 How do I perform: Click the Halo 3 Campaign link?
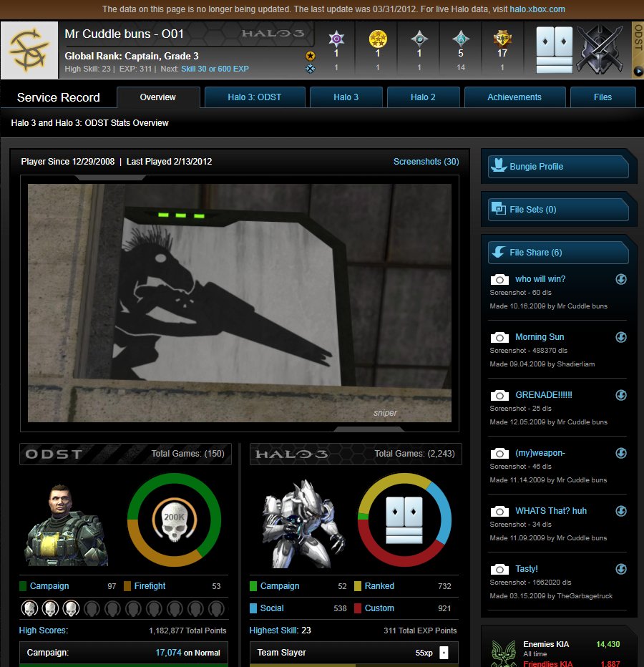coord(280,586)
